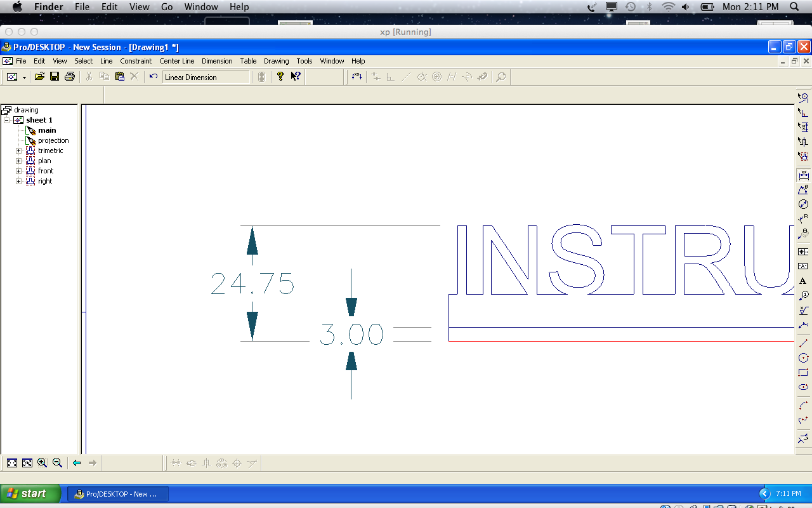This screenshot has height=508, width=812.
Task: Select the rectangle drawing tool
Action: pos(803,372)
